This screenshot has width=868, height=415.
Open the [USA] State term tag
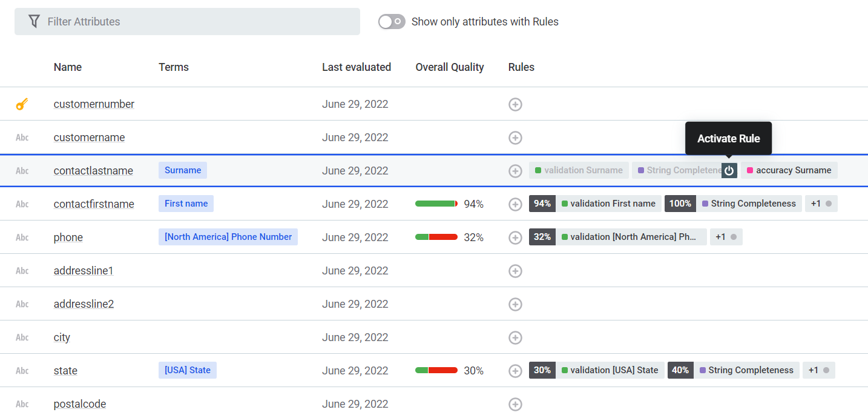click(x=188, y=370)
